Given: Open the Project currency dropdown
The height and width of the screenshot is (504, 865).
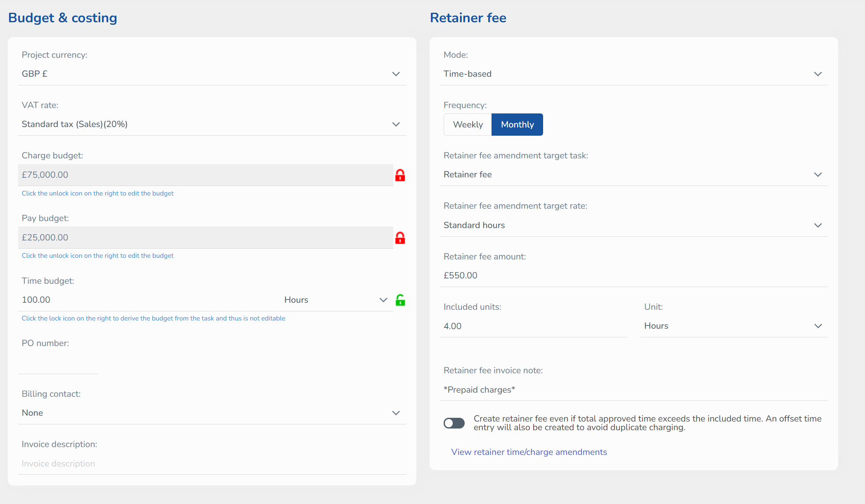Looking at the screenshot, I should [212, 74].
